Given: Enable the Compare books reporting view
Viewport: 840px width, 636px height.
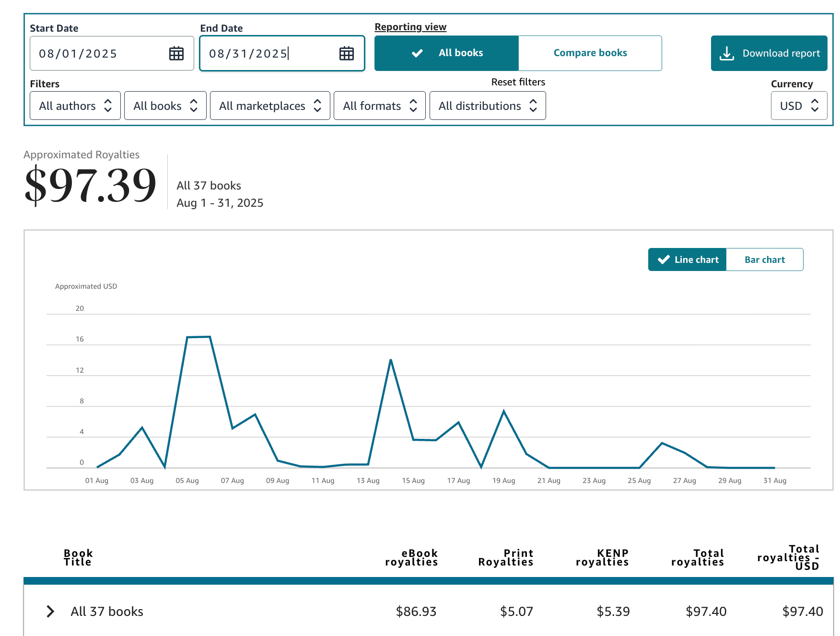Looking at the screenshot, I should (590, 53).
